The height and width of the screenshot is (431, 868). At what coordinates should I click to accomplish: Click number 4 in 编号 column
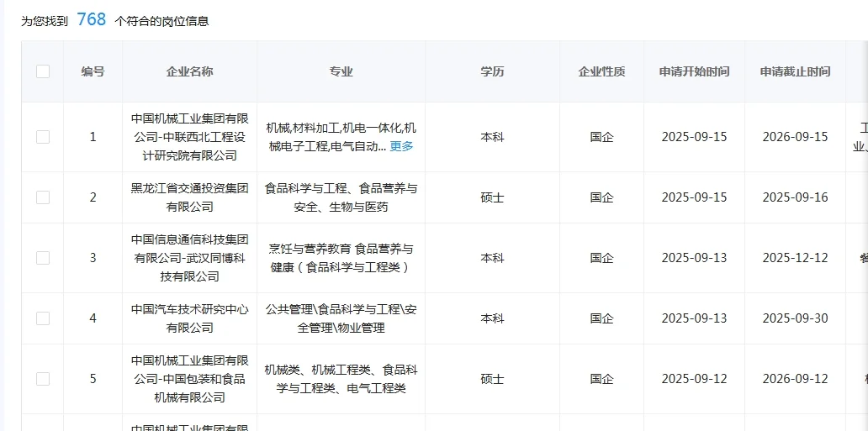pos(93,318)
